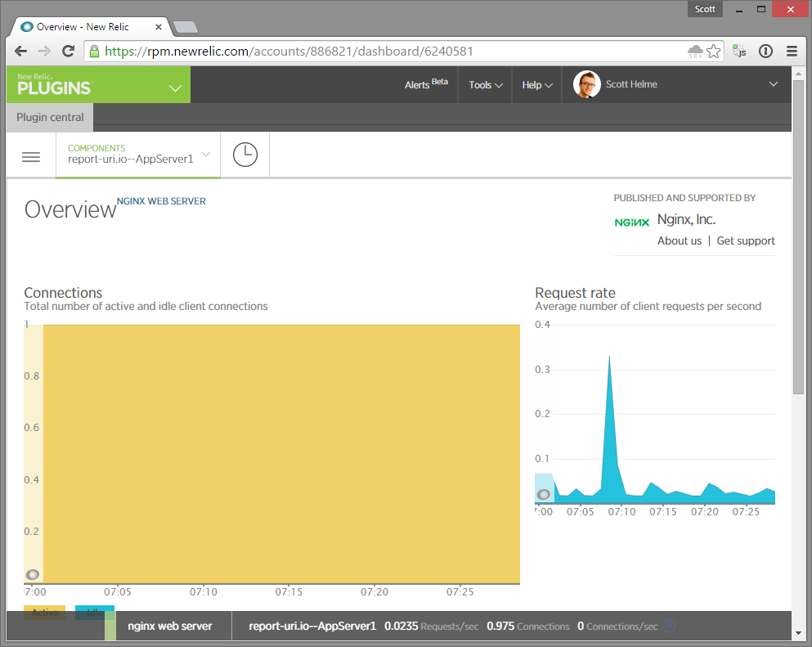Toggle the Active series in the Connections legend
The height and width of the screenshot is (647, 812).
[x=44, y=611]
